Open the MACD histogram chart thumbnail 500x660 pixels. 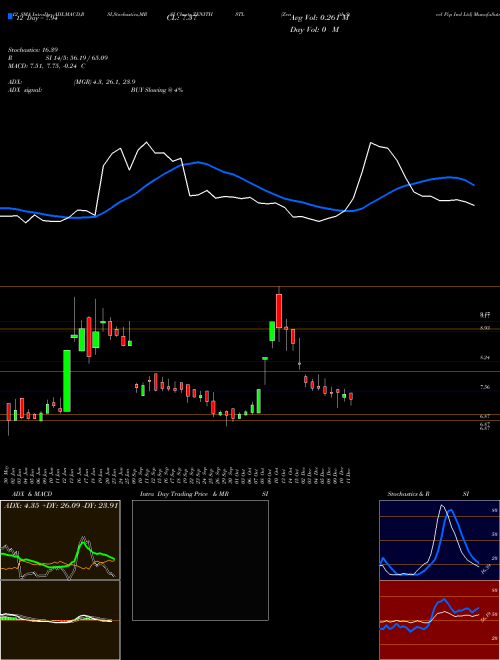click(x=60, y=620)
